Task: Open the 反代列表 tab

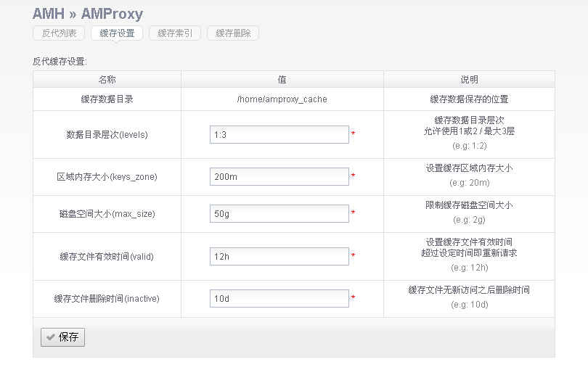Action: click(x=59, y=33)
